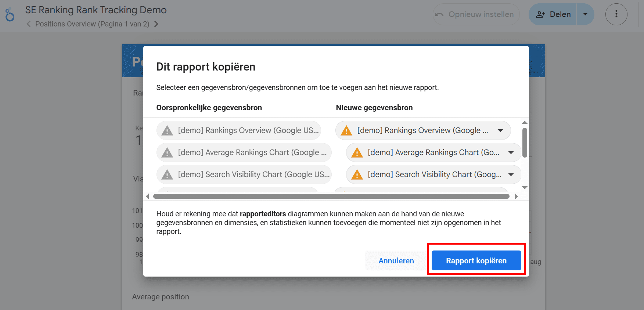Click the Rapport kopiëren button

point(476,260)
